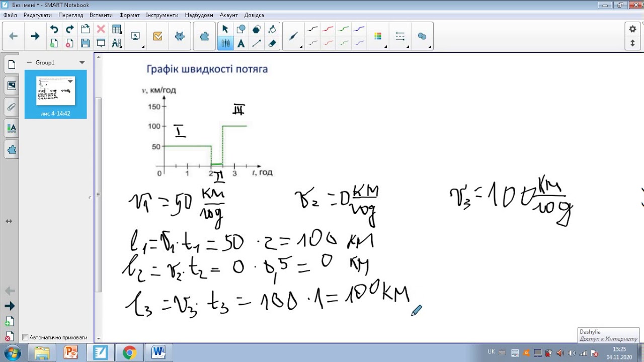Add a new page from toolbar
644x362 pixels.
coord(54,43)
